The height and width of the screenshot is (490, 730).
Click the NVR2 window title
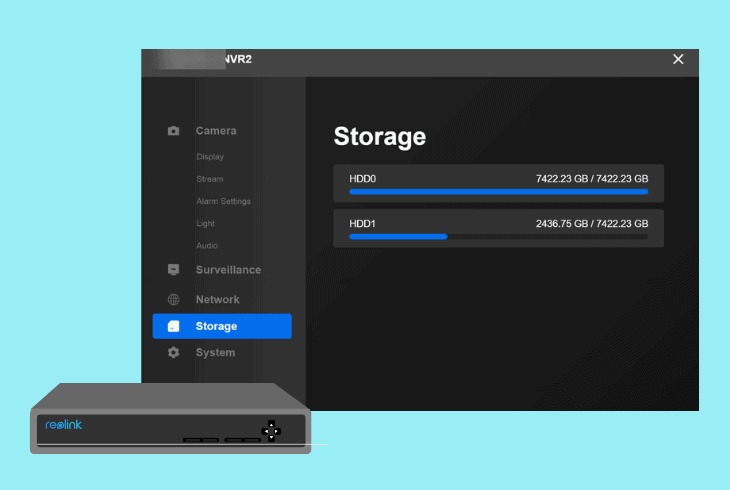[x=238, y=59]
